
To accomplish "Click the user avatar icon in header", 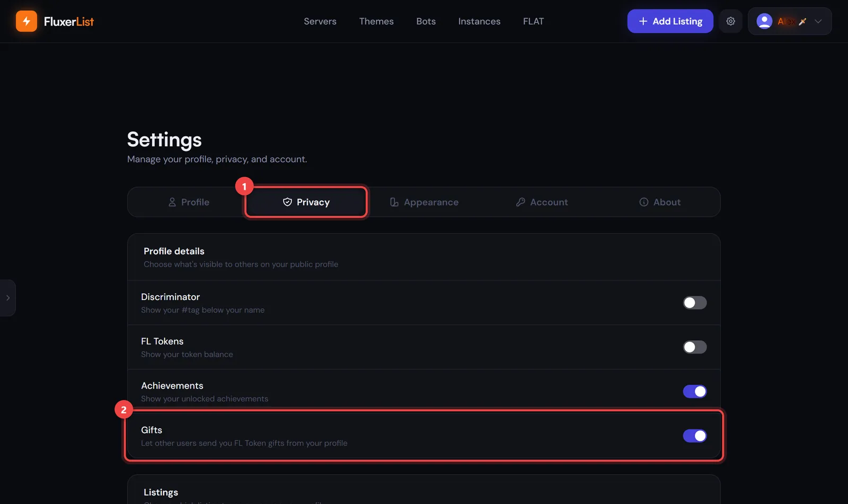I will point(764,21).
